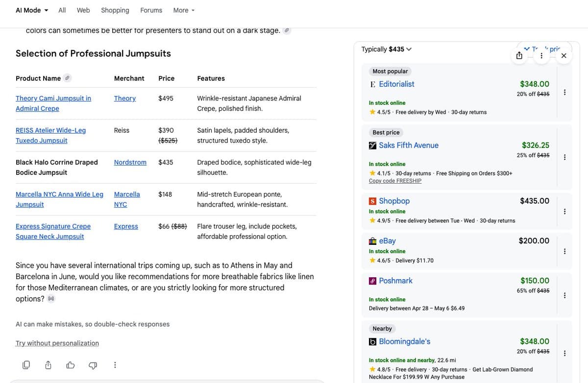This screenshot has width=588, height=383.
Task: Give a thumbs up to the response
Action: 70,365
